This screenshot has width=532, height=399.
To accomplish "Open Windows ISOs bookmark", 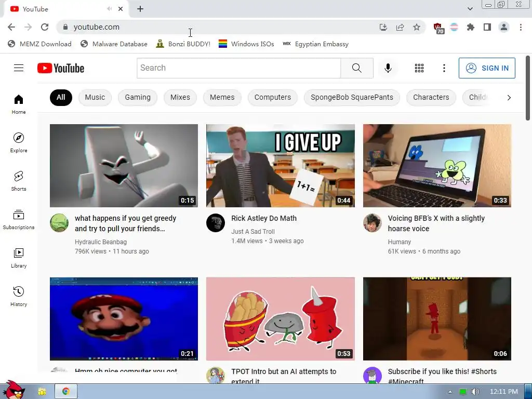I will [x=246, y=44].
